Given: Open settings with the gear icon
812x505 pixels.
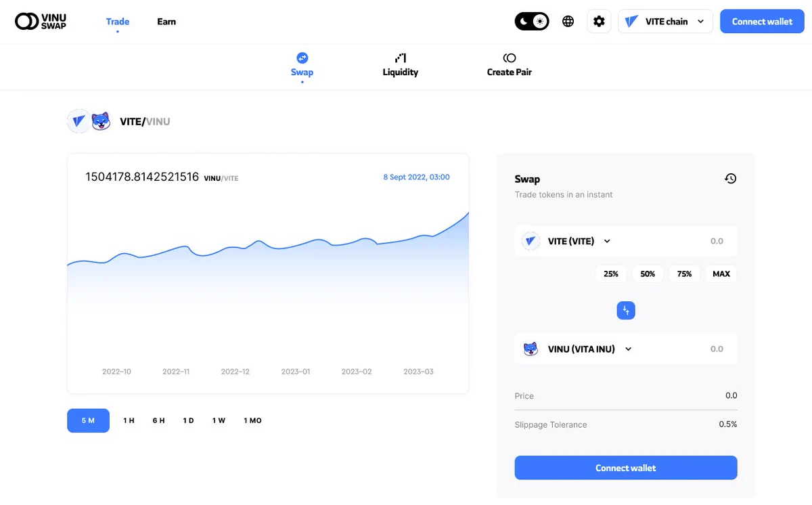Looking at the screenshot, I should coord(599,22).
